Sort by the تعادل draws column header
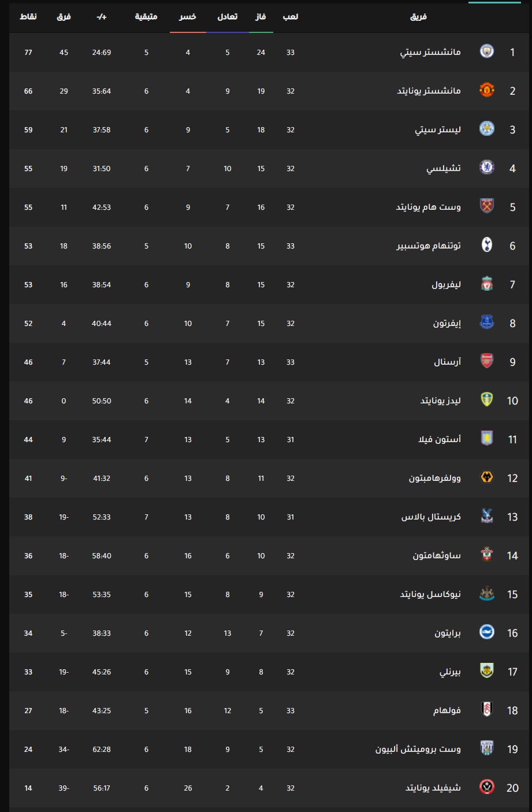The width and height of the screenshot is (532, 812). coord(227,17)
